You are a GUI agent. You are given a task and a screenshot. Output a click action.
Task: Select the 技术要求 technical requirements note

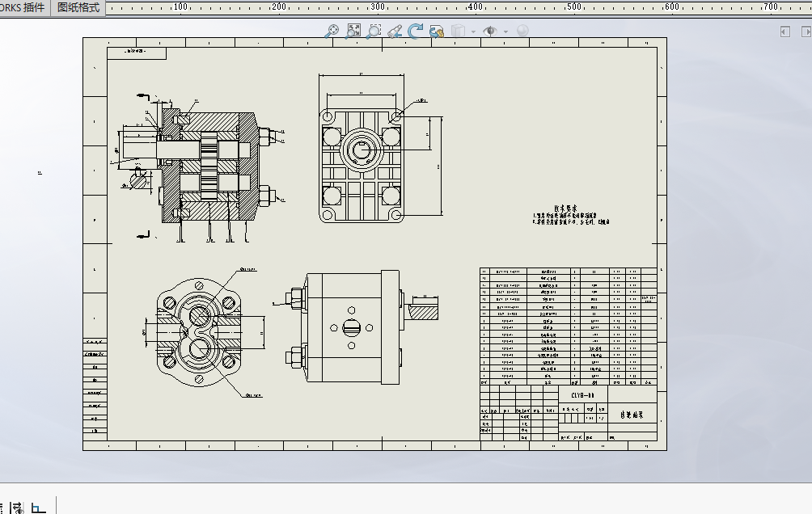(571, 215)
